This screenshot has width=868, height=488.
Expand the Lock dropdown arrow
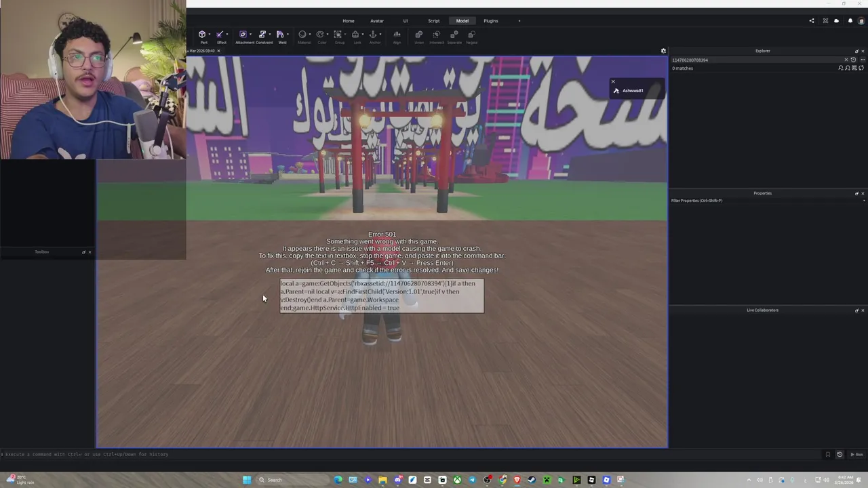pyautogui.click(x=363, y=34)
